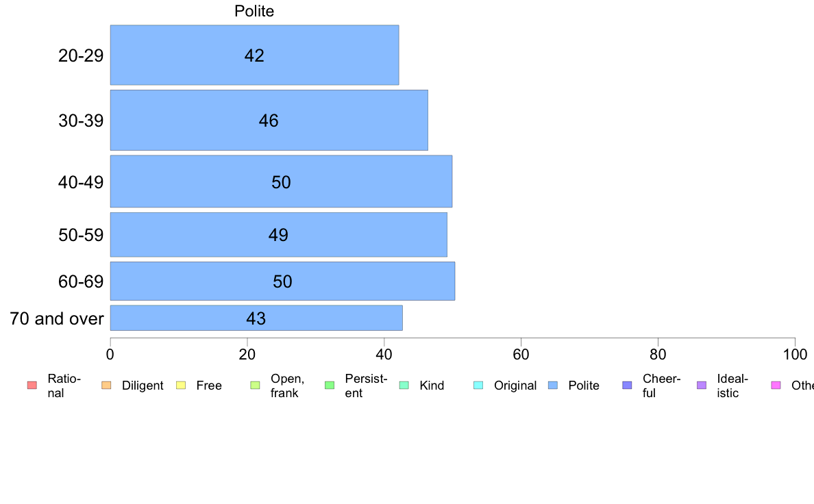Click the red Rational legend swatch
This screenshot has width=814, height=504.
pyautogui.click(x=32, y=385)
